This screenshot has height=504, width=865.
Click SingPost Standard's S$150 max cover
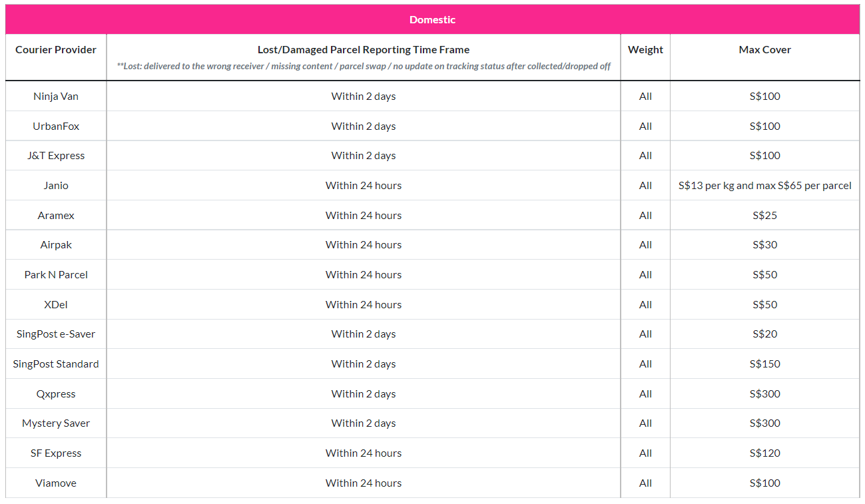(x=764, y=364)
